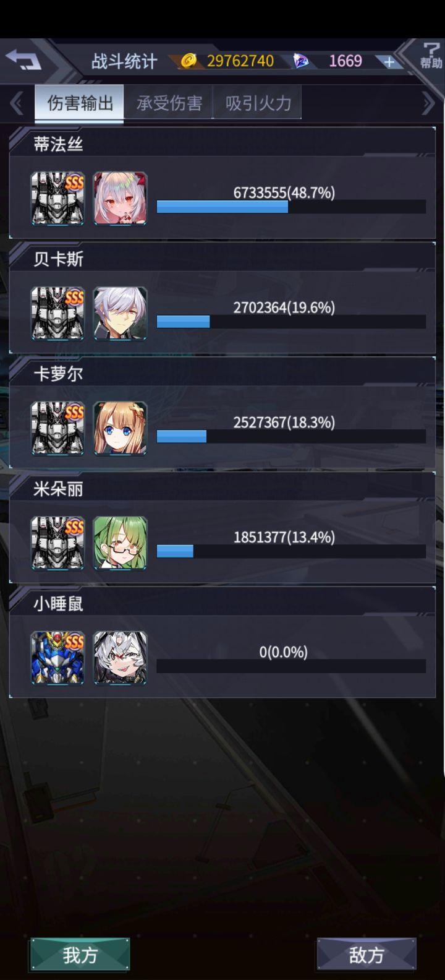This screenshot has height=980, width=445.
Task: Switch to the 吸引火力 tab
Action: tap(258, 103)
